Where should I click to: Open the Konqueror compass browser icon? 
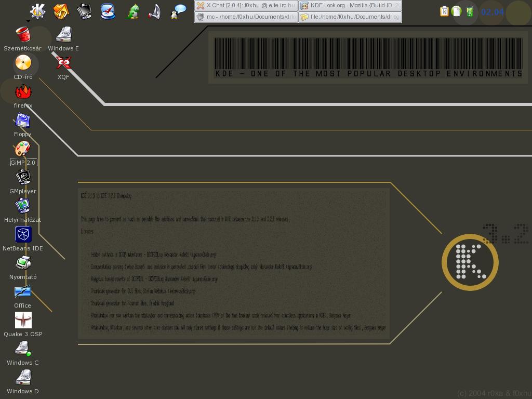click(108, 11)
